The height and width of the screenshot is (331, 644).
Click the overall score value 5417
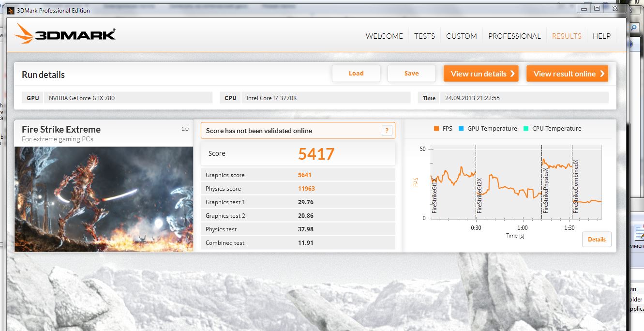pyautogui.click(x=316, y=154)
